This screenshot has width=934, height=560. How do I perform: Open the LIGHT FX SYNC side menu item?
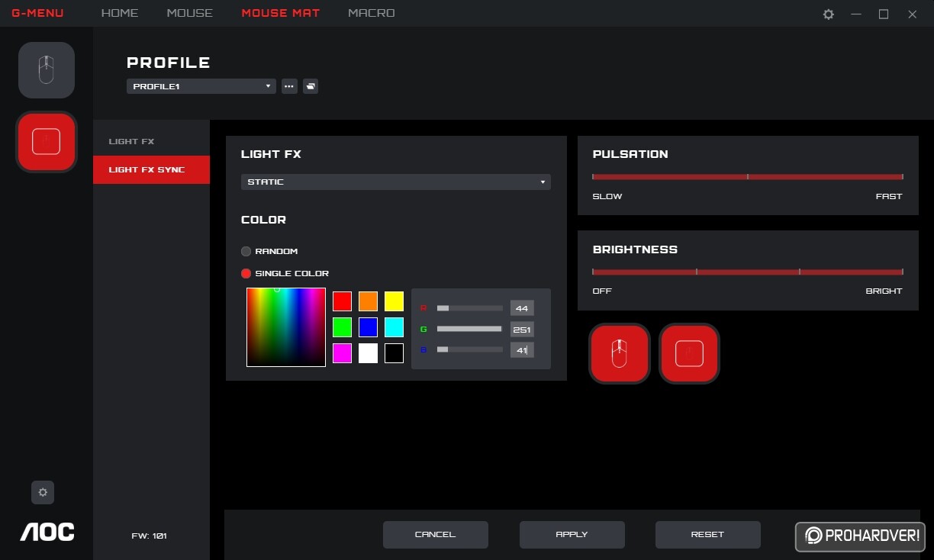coord(151,169)
